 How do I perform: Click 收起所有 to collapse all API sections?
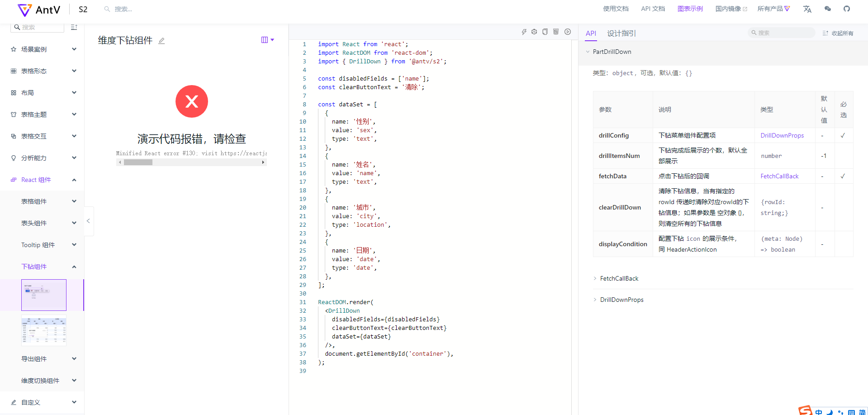click(838, 33)
